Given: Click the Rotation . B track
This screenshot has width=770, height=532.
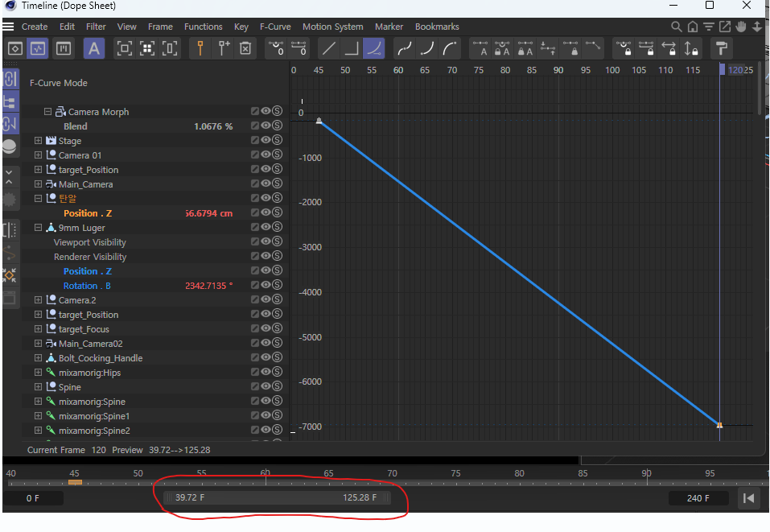Looking at the screenshot, I should (x=88, y=286).
